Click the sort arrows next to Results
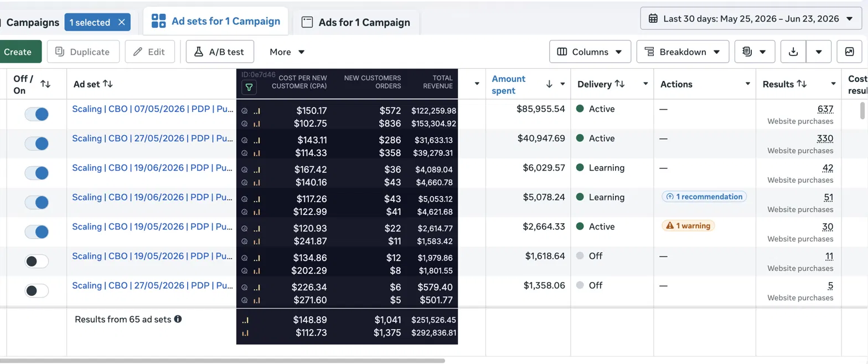The height and width of the screenshot is (364, 868). (802, 84)
